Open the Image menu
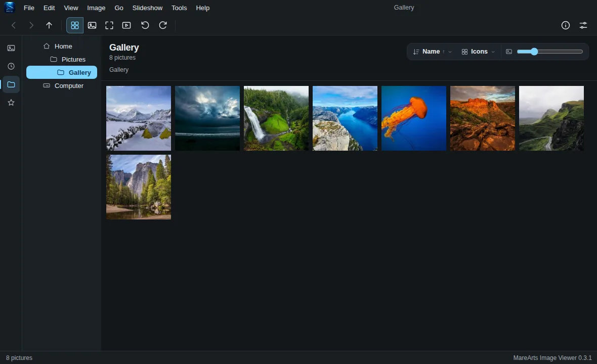The height and width of the screenshot is (364, 597). pyautogui.click(x=96, y=8)
